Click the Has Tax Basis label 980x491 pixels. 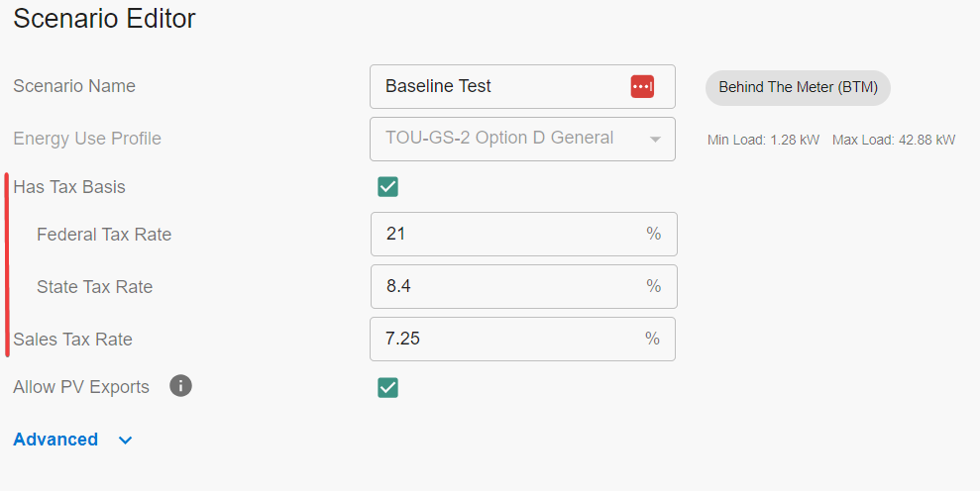69,187
